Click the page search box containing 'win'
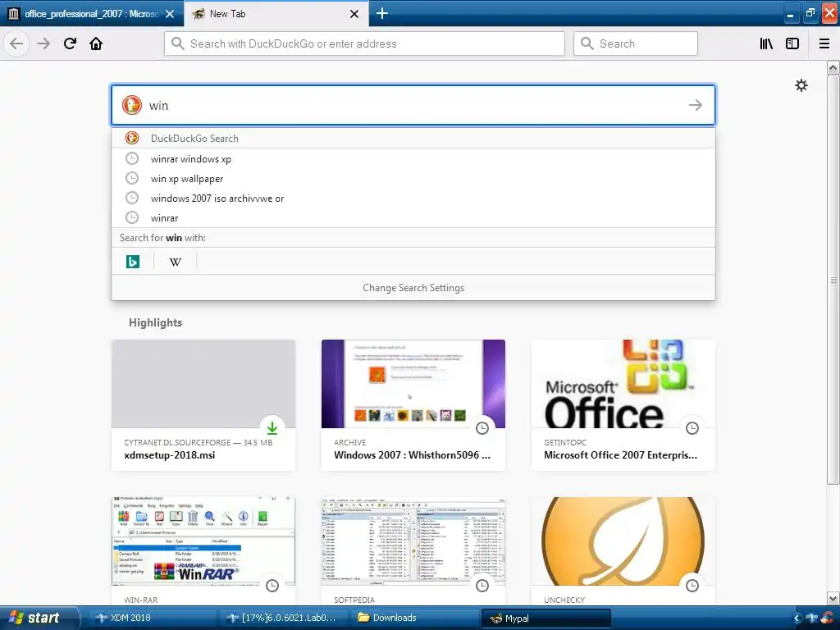Viewport: 840px width, 630px height. point(413,105)
